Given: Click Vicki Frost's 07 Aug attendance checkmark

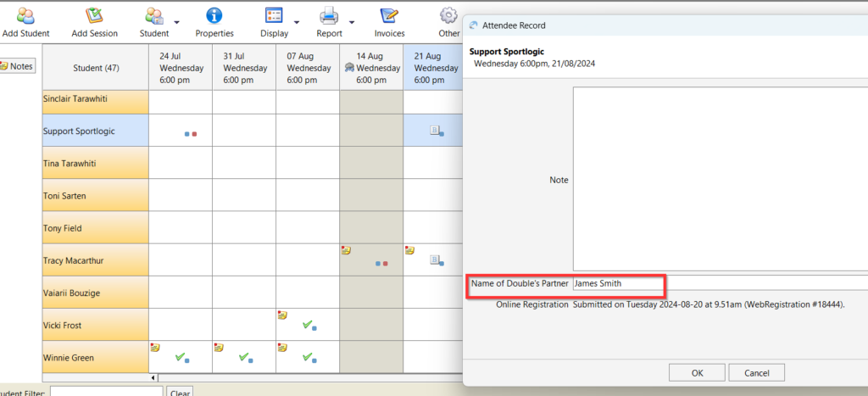Looking at the screenshot, I should [x=307, y=325].
